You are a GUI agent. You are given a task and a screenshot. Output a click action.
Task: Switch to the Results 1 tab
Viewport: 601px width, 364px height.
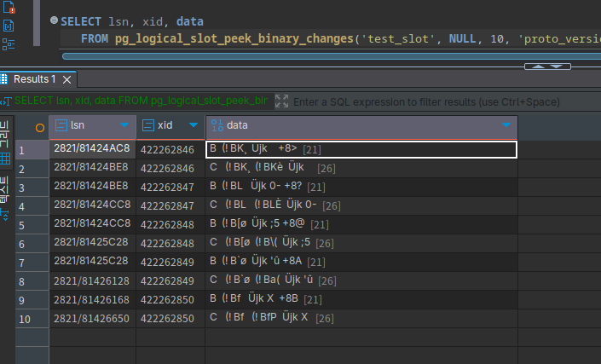click(34, 79)
